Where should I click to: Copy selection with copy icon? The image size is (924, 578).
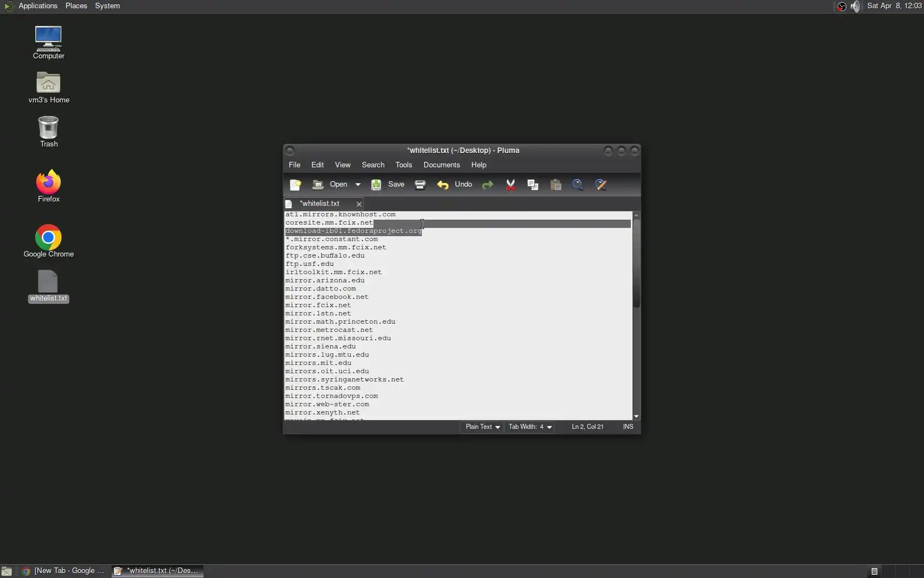(x=533, y=185)
